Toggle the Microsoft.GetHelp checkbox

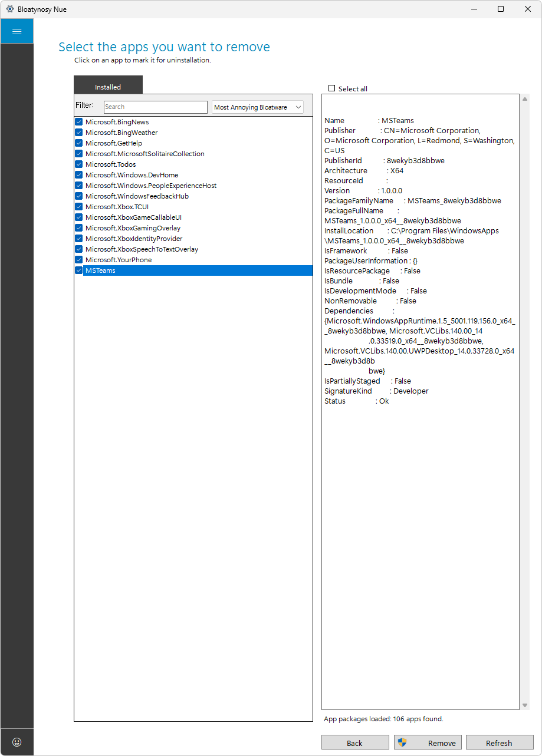pyautogui.click(x=78, y=143)
